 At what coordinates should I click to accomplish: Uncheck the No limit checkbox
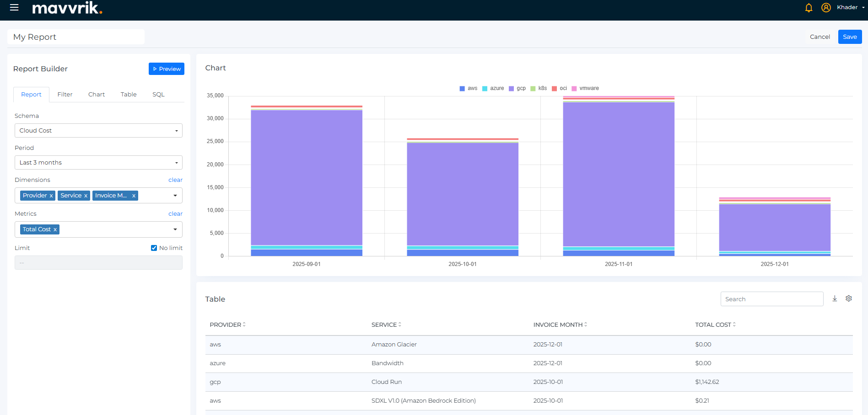pos(154,248)
